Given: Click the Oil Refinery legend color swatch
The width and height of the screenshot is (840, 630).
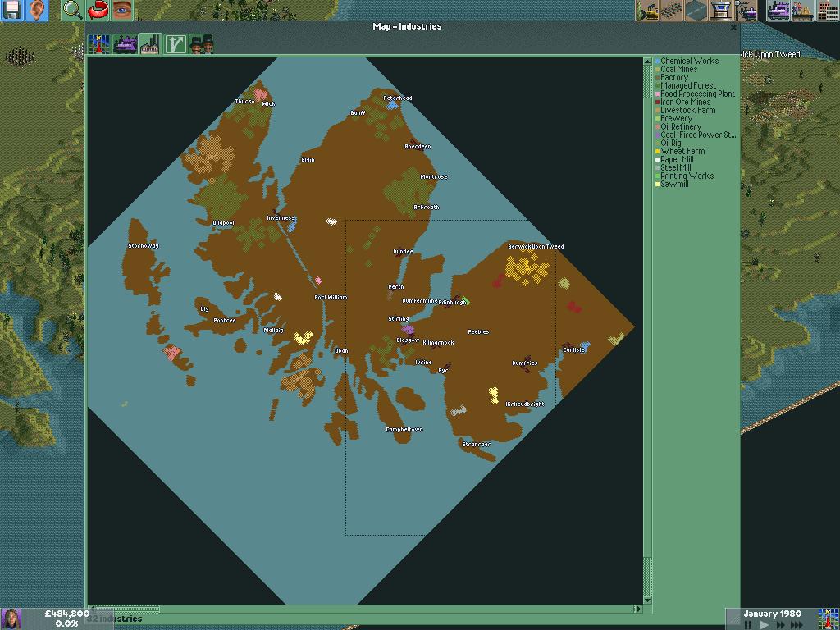Looking at the screenshot, I should pos(657,127).
